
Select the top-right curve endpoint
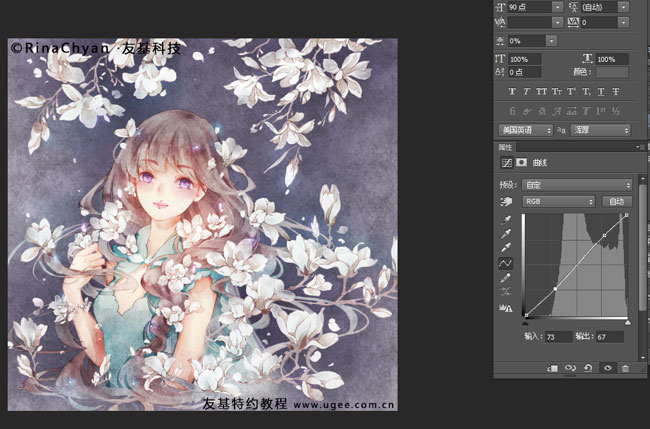tap(627, 215)
